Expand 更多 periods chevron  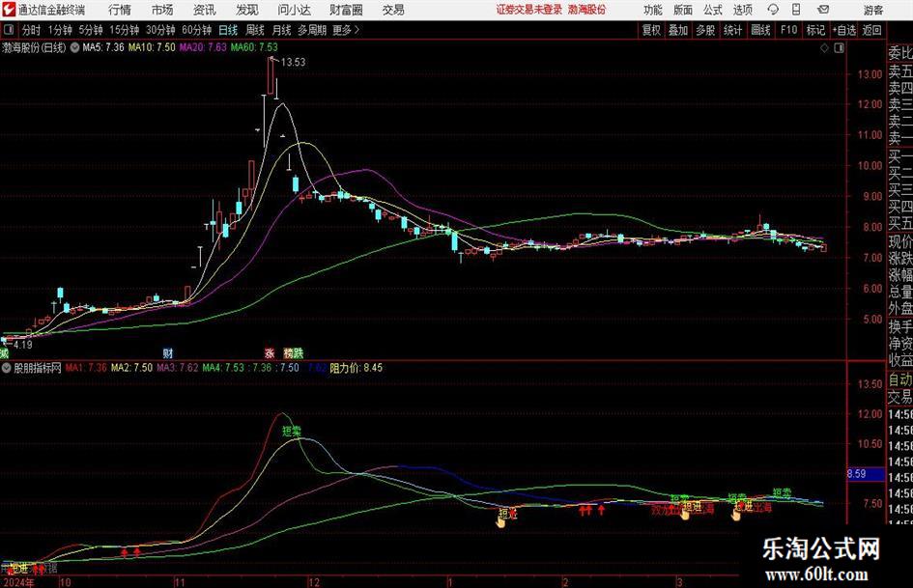[x=357, y=30]
